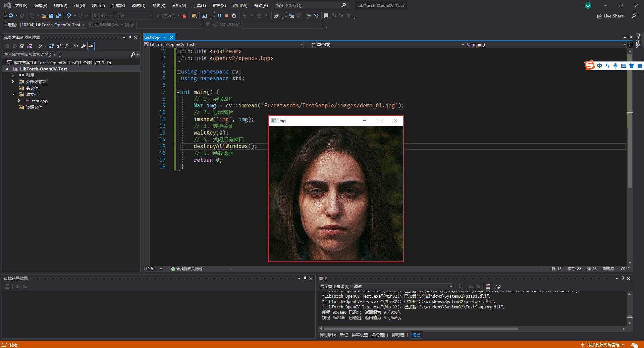The width and height of the screenshot is (644, 348).
Task: Open the 调试(D) menu
Action: [x=139, y=6]
